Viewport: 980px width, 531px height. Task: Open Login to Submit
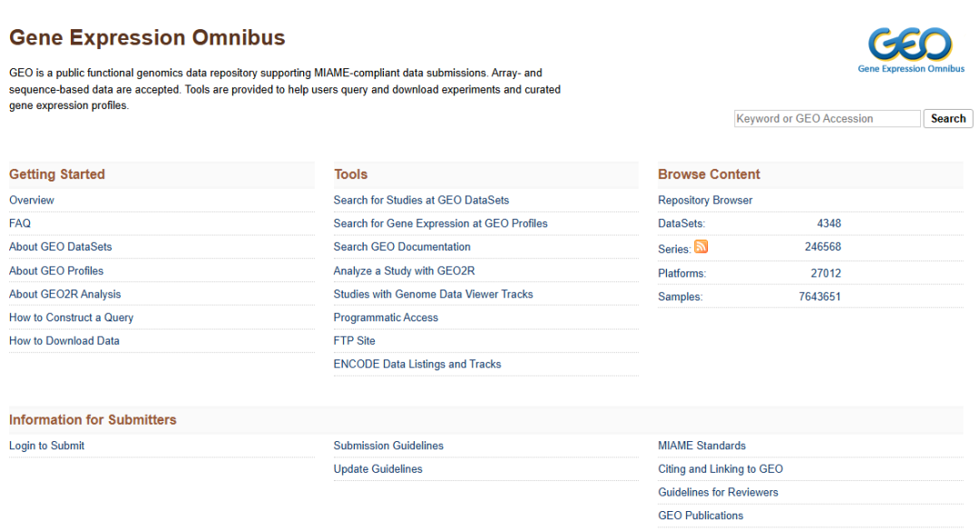click(46, 446)
